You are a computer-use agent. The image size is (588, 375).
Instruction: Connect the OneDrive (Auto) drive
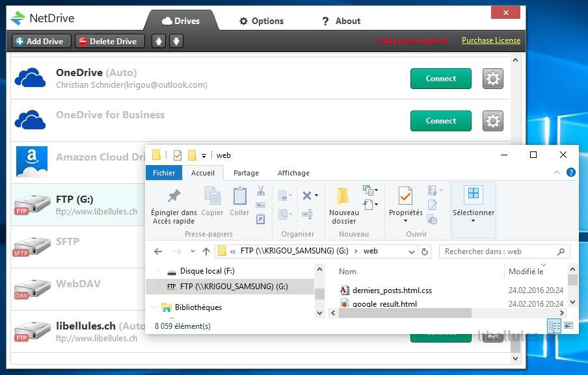[x=440, y=79]
